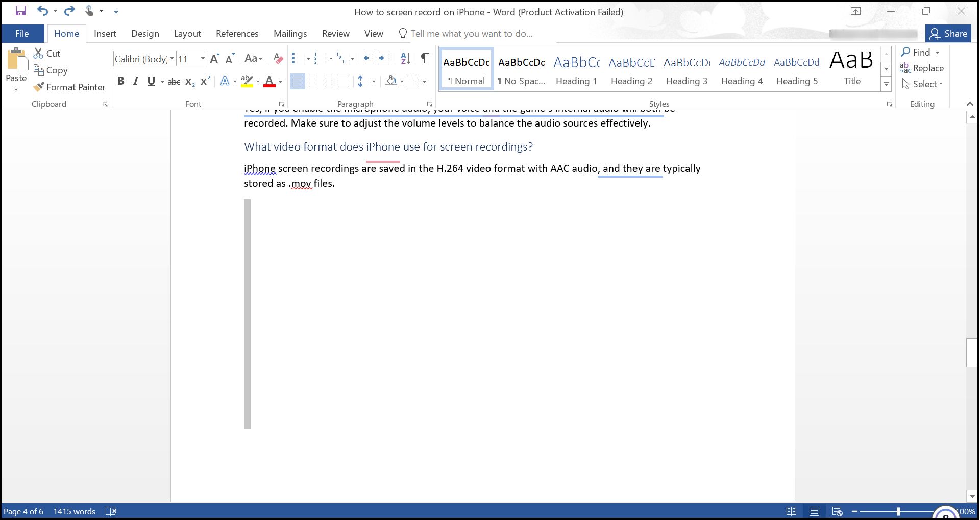
Task: Click the Increase Indent icon
Action: coord(385,59)
